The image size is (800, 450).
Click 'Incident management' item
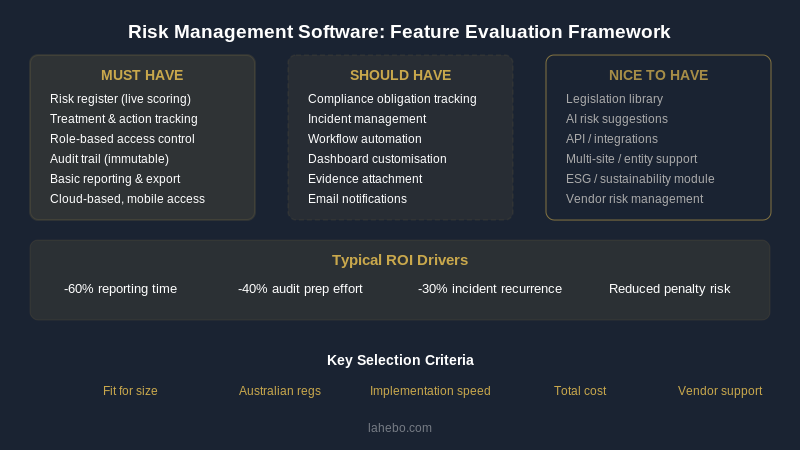(367, 119)
